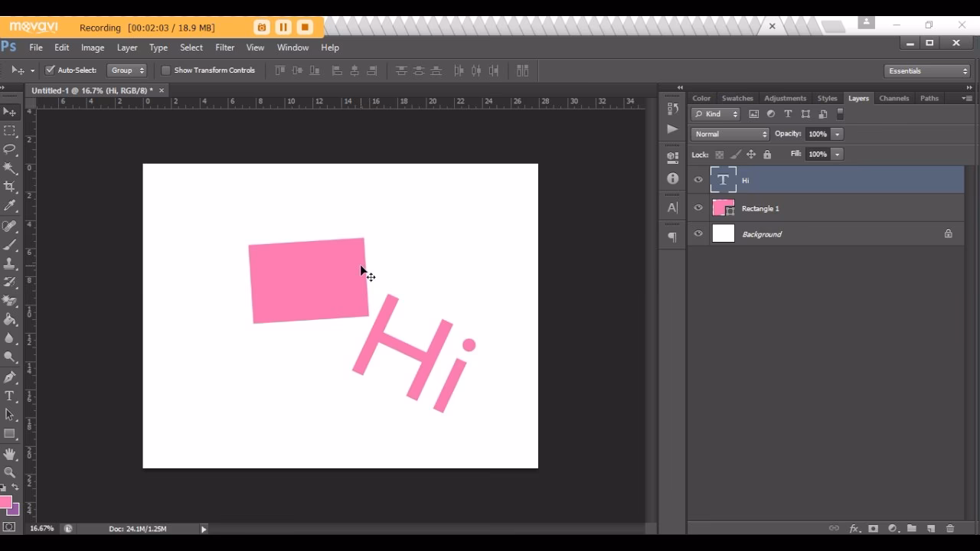Pause the Movavi screen recording

coord(283,27)
